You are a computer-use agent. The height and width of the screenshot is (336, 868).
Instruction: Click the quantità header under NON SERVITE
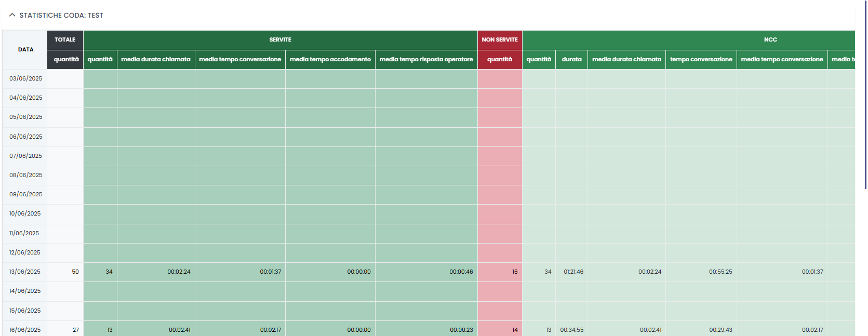[x=499, y=60]
